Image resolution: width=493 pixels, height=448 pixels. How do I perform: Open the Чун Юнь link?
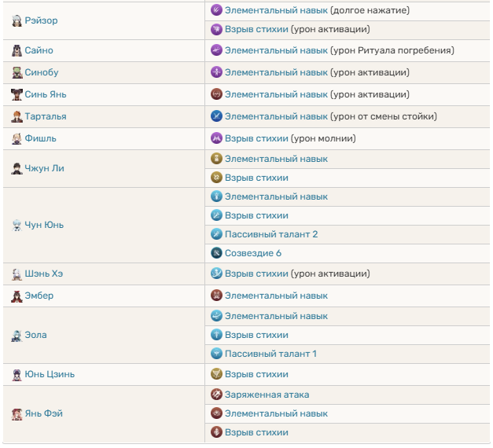pos(44,225)
